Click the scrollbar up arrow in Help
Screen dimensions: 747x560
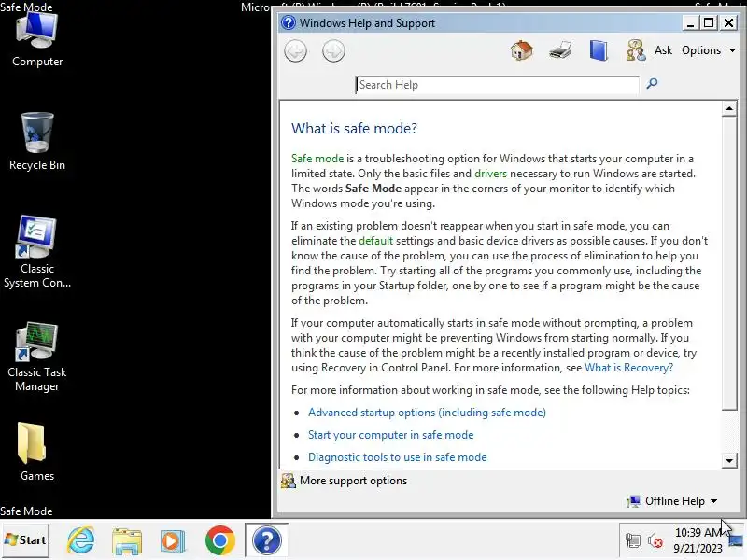coord(729,109)
